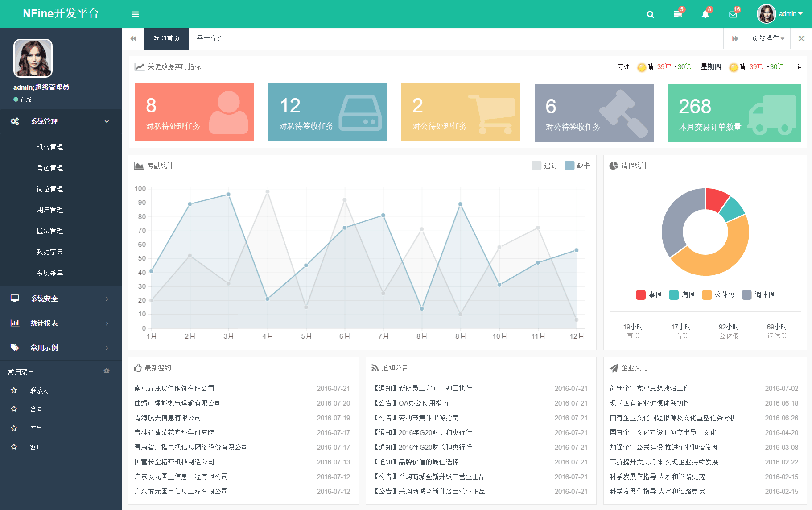Switch to the 平台介绍 tab
Image resolution: width=812 pixels, height=510 pixels.
click(x=210, y=38)
